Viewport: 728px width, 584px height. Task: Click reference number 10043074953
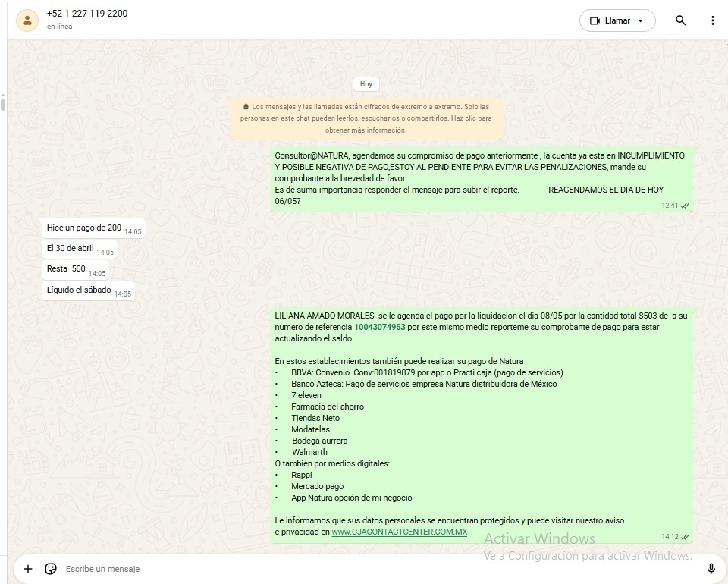click(x=379, y=327)
